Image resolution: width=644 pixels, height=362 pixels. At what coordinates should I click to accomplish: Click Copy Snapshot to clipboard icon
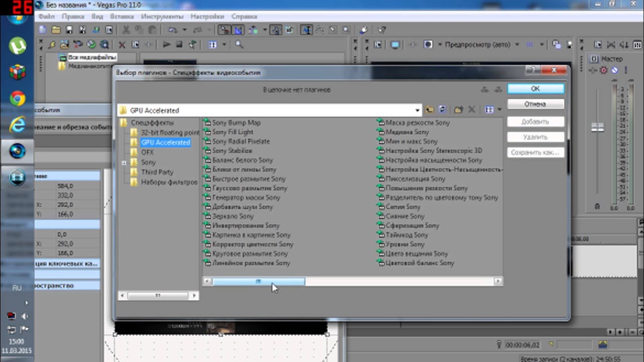click(555, 45)
